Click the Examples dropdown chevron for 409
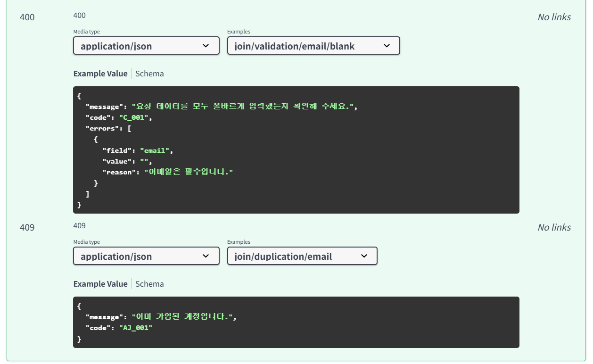 pos(364,256)
